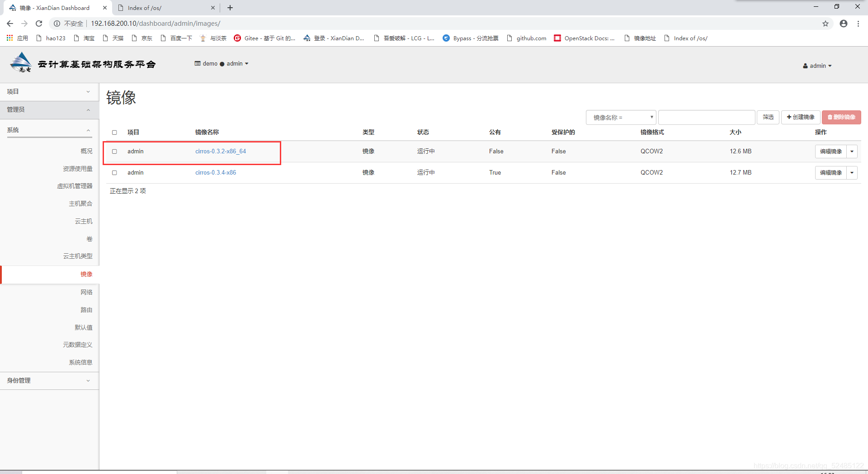Image resolution: width=868 pixels, height=474 pixels.
Task: Click the 创建镜像 button
Action: click(801, 118)
